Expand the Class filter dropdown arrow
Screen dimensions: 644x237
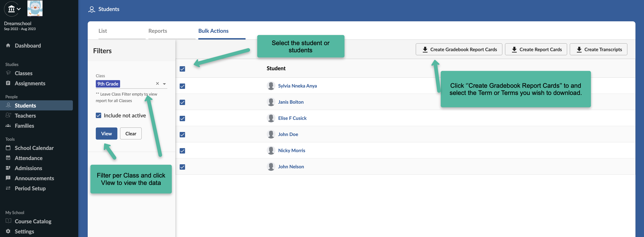click(164, 84)
